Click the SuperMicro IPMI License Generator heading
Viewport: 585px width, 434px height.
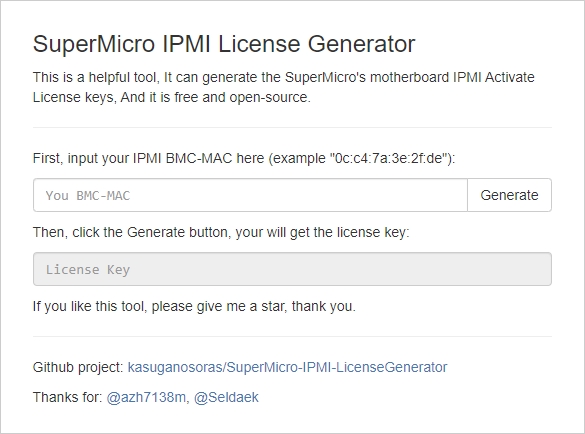[224, 44]
